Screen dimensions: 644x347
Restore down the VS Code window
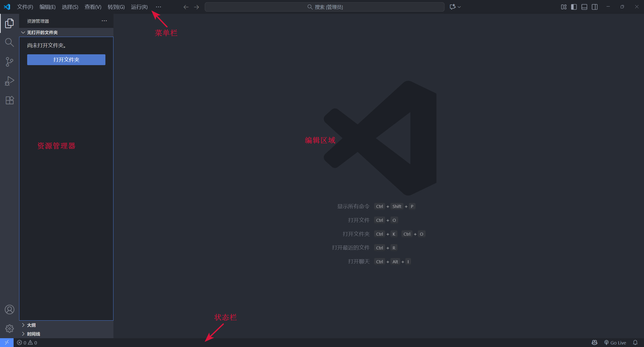tap(622, 7)
